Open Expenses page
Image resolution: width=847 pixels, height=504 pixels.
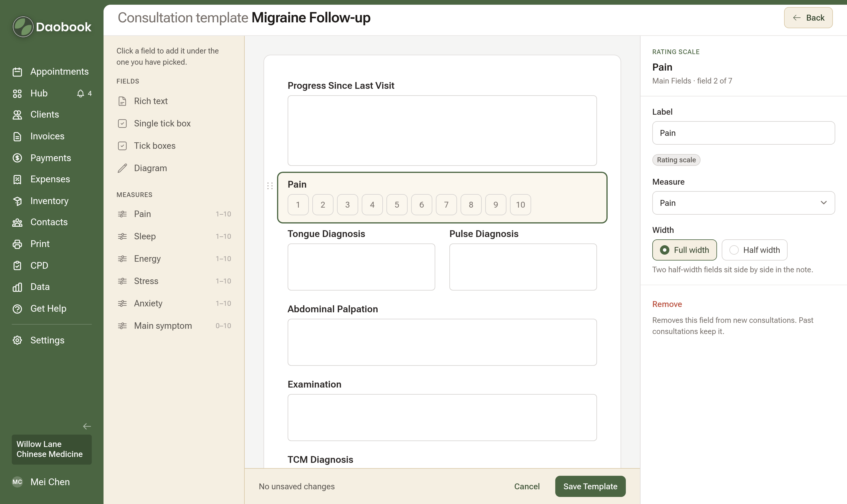(x=52, y=179)
